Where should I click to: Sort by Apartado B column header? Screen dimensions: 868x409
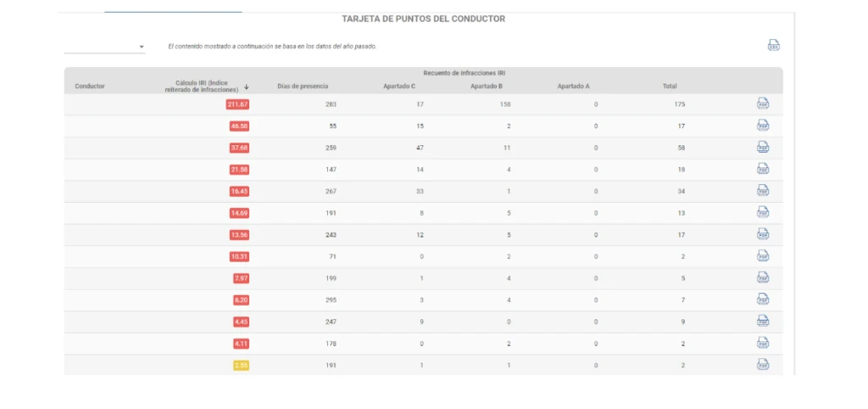coord(487,87)
